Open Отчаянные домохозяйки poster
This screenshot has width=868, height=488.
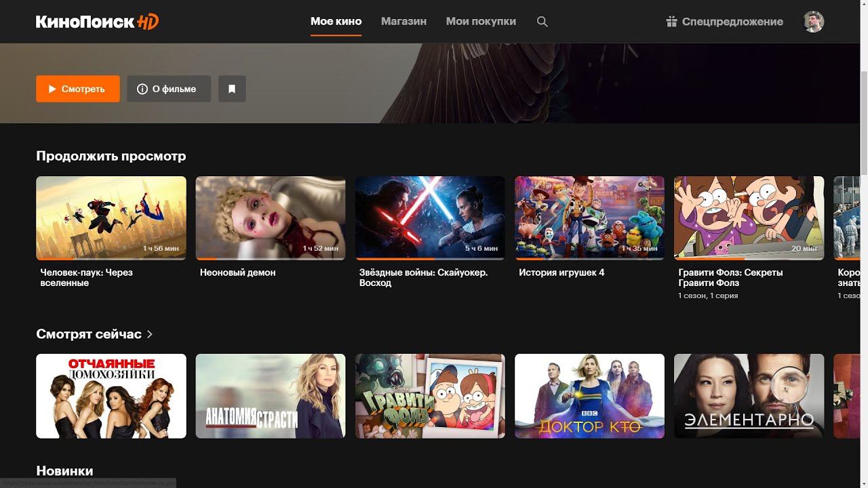point(111,396)
